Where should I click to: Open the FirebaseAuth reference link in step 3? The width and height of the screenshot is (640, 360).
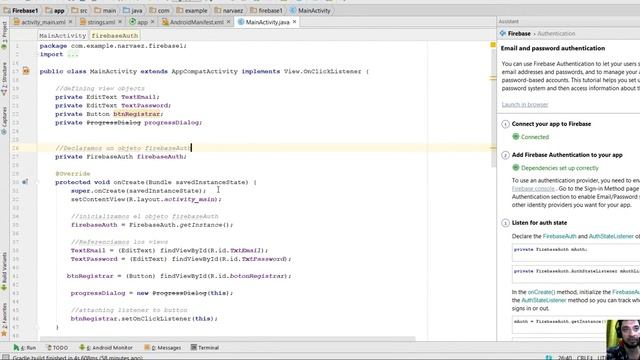point(559,236)
